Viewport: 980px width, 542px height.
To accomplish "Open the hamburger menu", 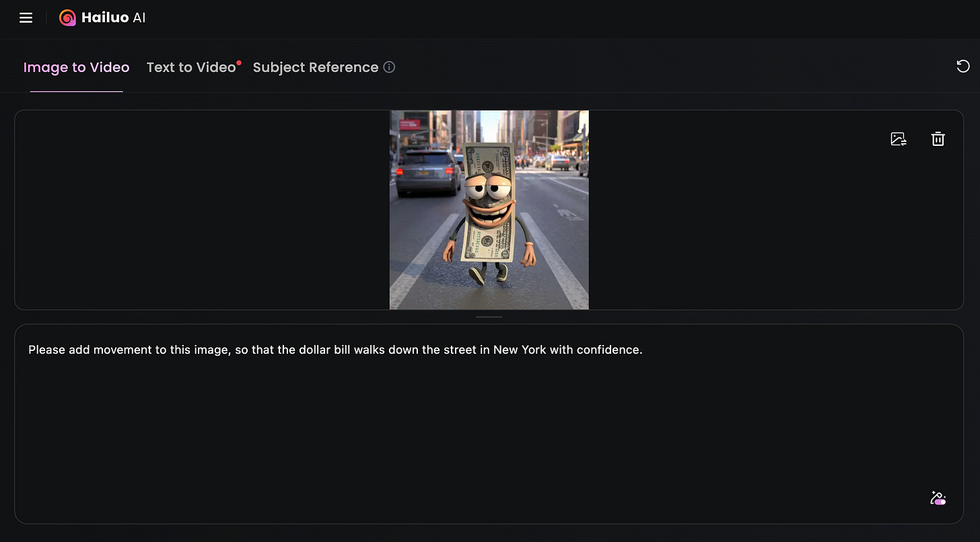I will pos(26,18).
